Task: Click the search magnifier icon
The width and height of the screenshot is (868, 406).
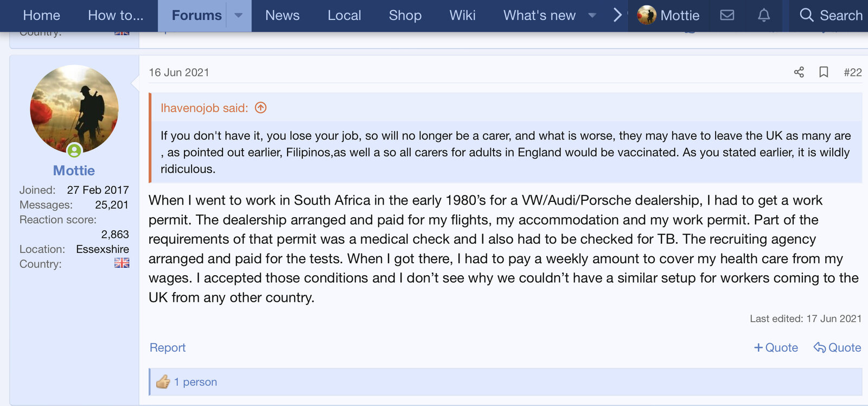Action: pyautogui.click(x=807, y=15)
